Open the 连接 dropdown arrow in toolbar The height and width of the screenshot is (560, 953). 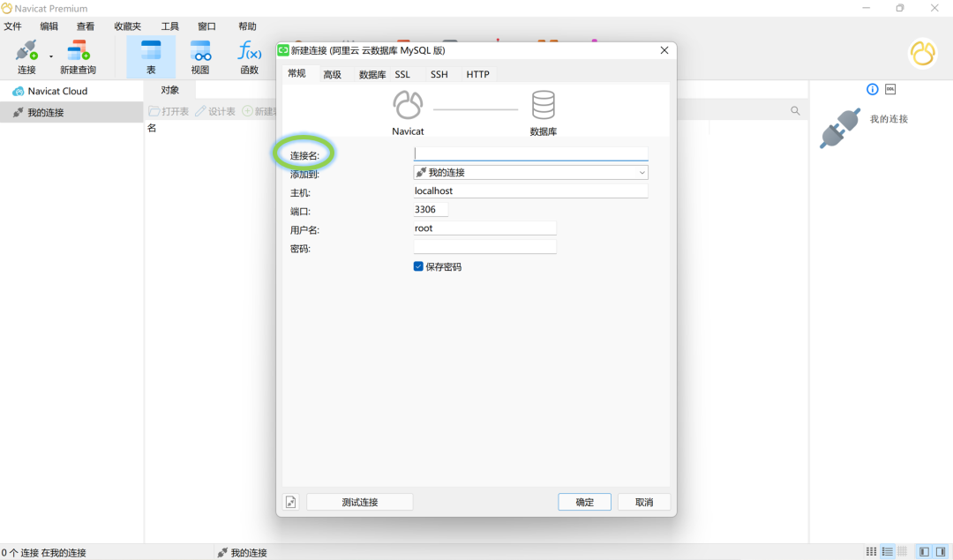coord(51,57)
